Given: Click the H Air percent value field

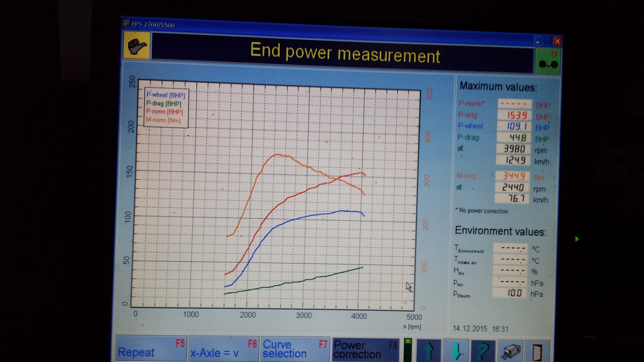Looking at the screenshot, I should coord(510,270).
